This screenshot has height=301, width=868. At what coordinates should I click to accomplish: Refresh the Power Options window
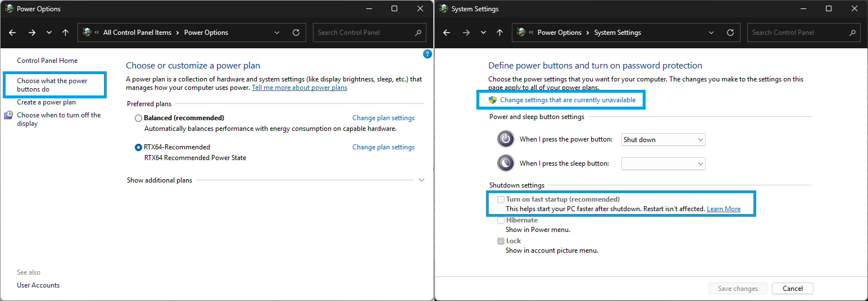coord(296,33)
